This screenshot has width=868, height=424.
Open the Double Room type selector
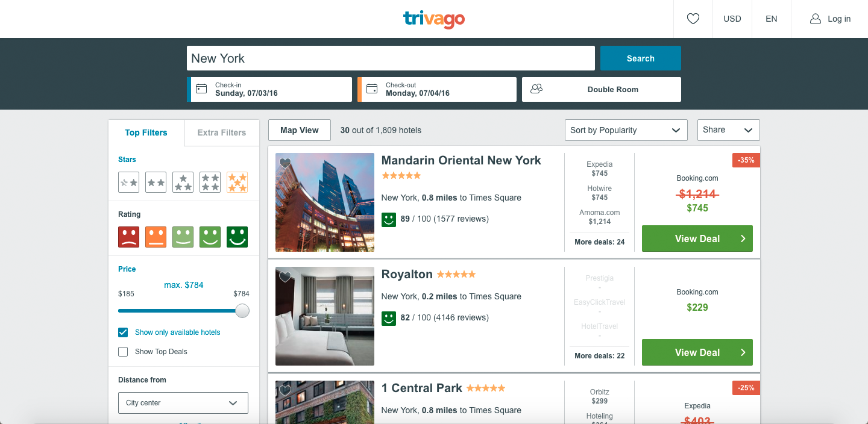coord(602,89)
